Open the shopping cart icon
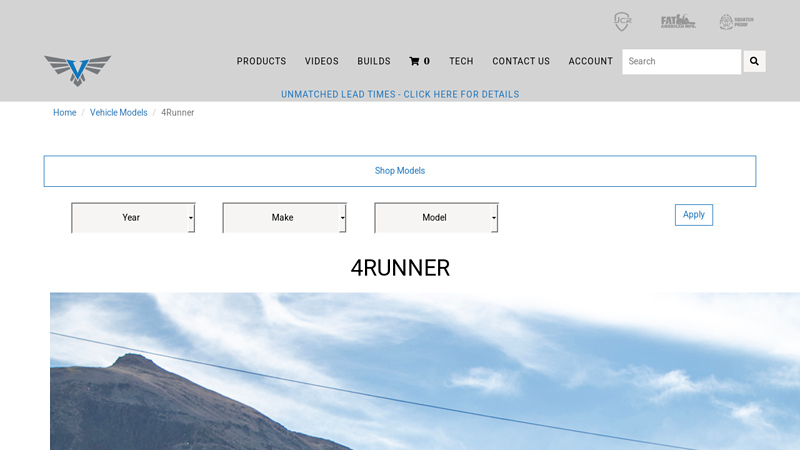This screenshot has height=450, width=800. [x=419, y=61]
